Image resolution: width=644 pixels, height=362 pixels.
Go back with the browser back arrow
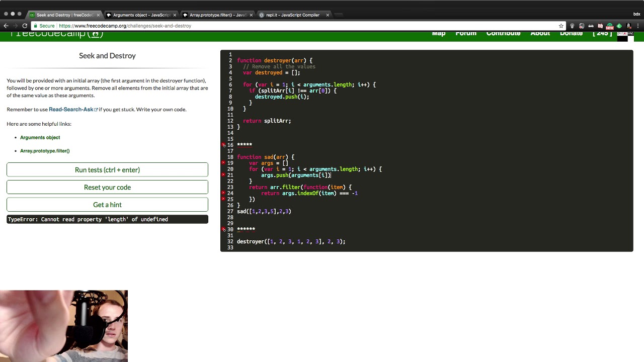pyautogui.click(x=6, y=26)
